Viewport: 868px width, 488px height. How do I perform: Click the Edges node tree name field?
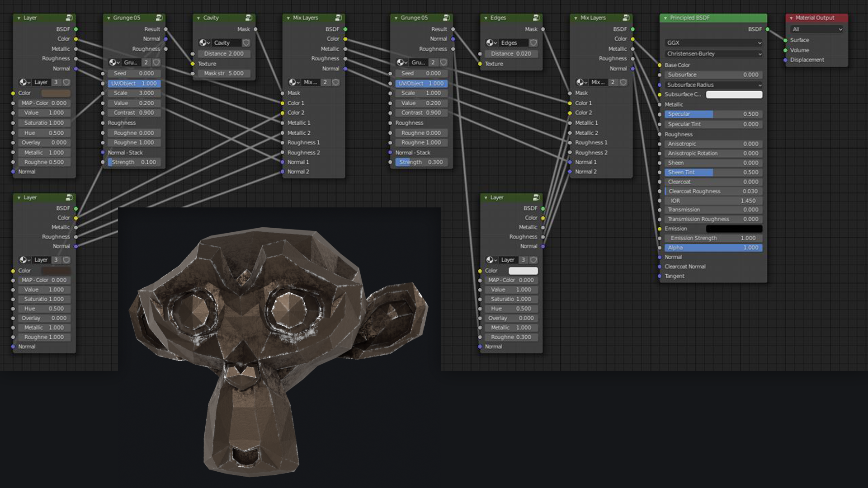click(514, 43)
